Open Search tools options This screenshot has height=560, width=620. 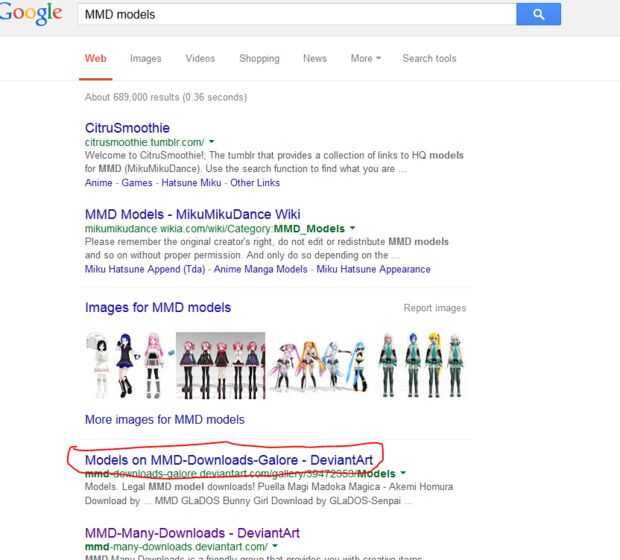point(429,59)
